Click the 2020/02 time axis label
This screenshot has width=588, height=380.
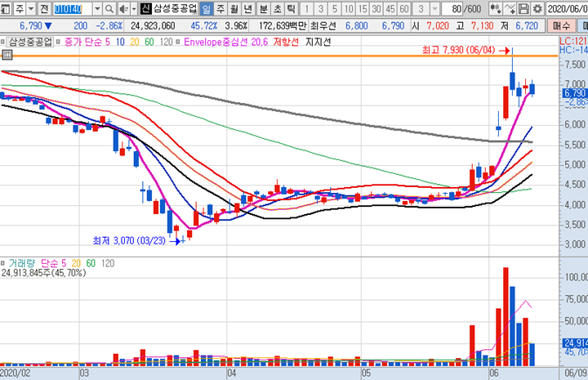pos(16,373)
